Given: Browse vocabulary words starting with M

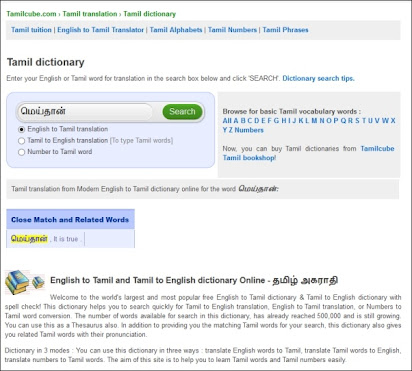Looking at the screenshot, I should [314, 121].
